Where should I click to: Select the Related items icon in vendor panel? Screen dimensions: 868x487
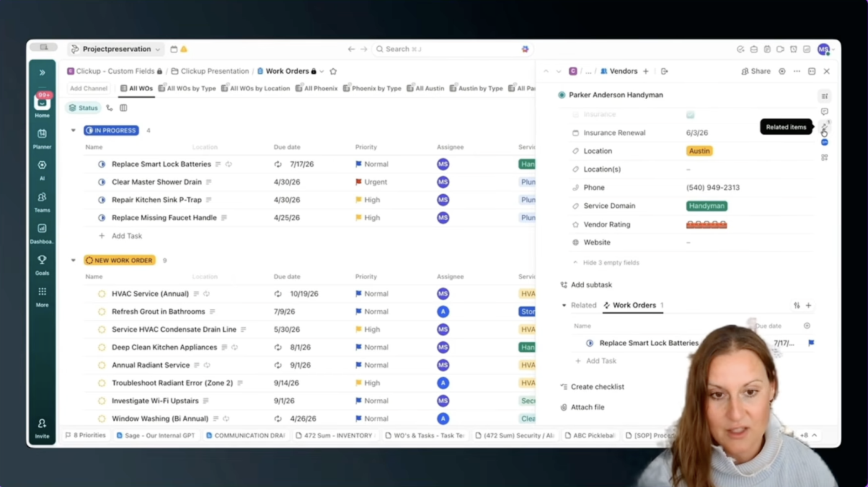(824, 126)
